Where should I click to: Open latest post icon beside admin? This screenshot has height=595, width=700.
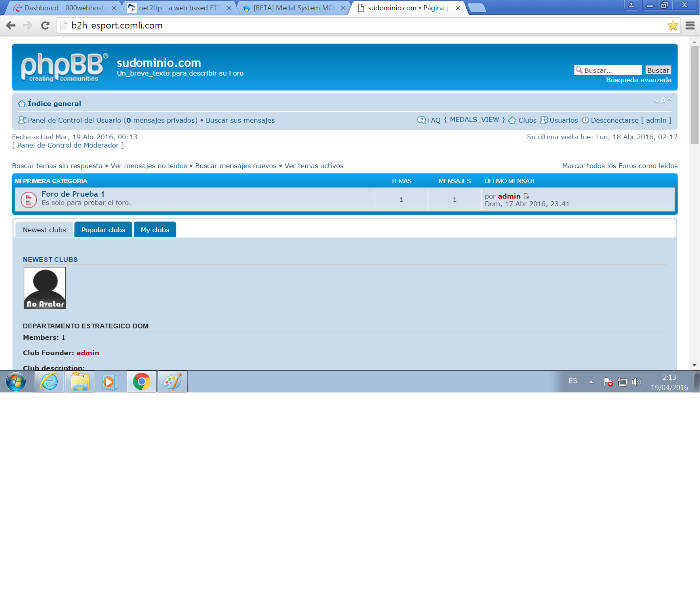[x=526, y=196]
